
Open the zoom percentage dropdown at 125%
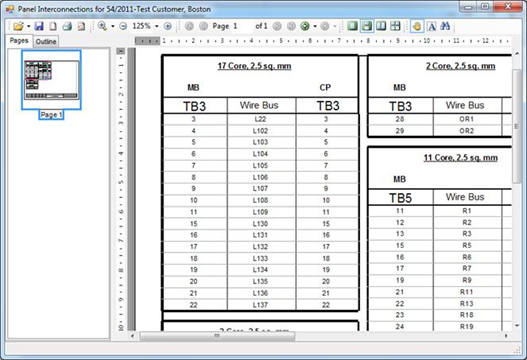[157, 26]
